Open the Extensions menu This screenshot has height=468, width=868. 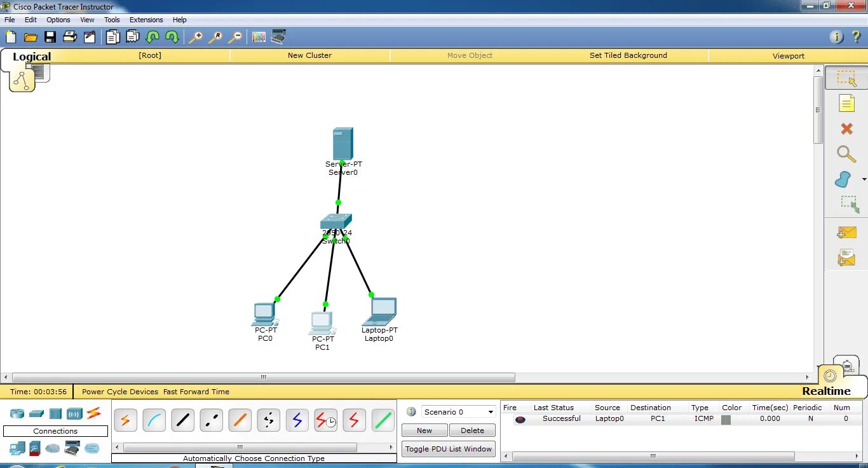(146, 20)
